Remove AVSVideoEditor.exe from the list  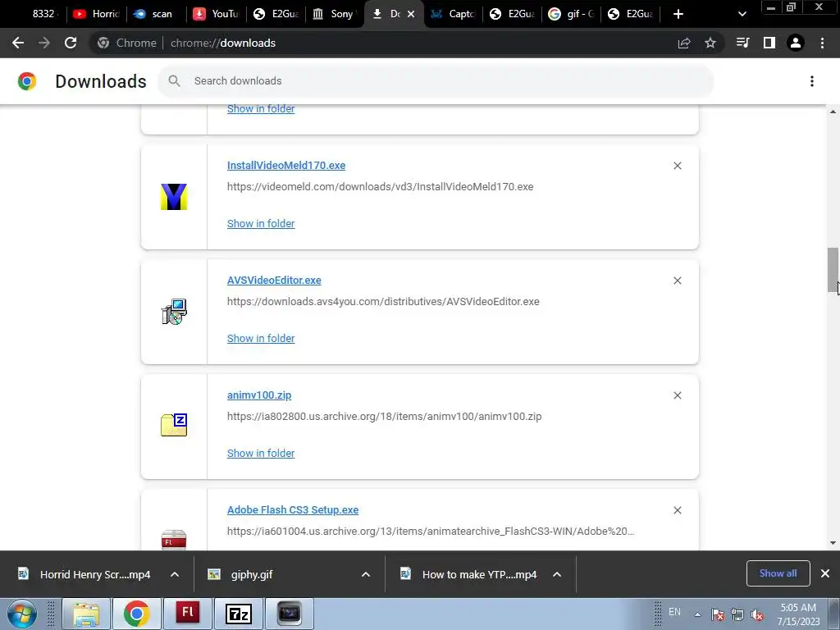point(678,281)
